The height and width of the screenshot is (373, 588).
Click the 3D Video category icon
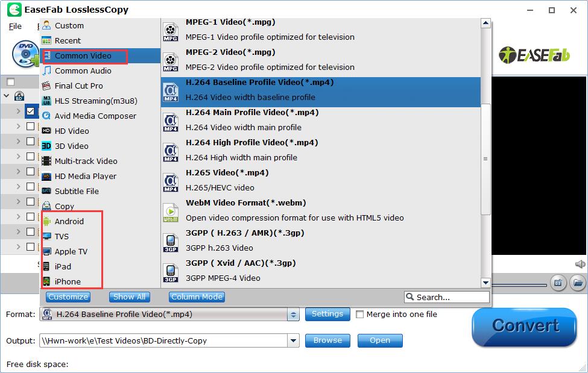[46, 146]
